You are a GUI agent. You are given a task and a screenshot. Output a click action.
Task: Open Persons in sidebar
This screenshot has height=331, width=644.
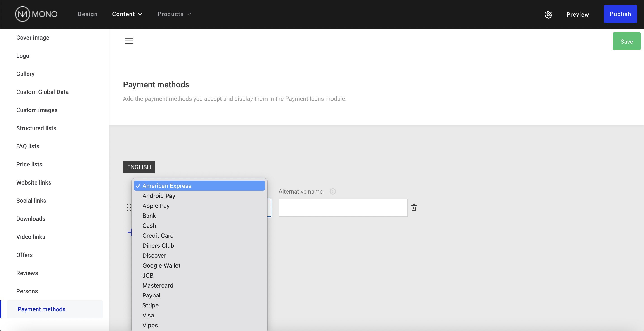[27, 291]
